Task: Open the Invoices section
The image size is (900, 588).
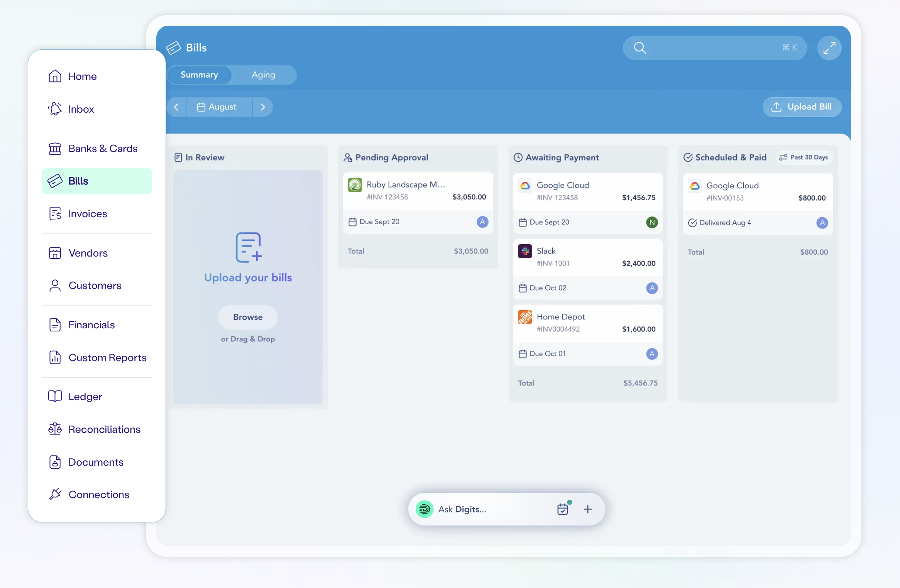Action: click(88, 213)
